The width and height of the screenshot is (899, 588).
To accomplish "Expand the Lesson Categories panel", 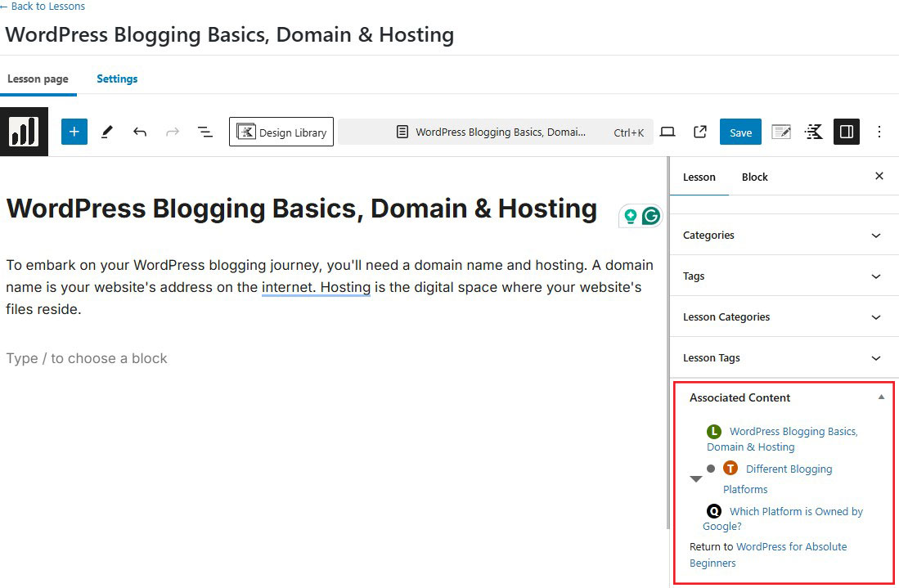I will 784,317.
